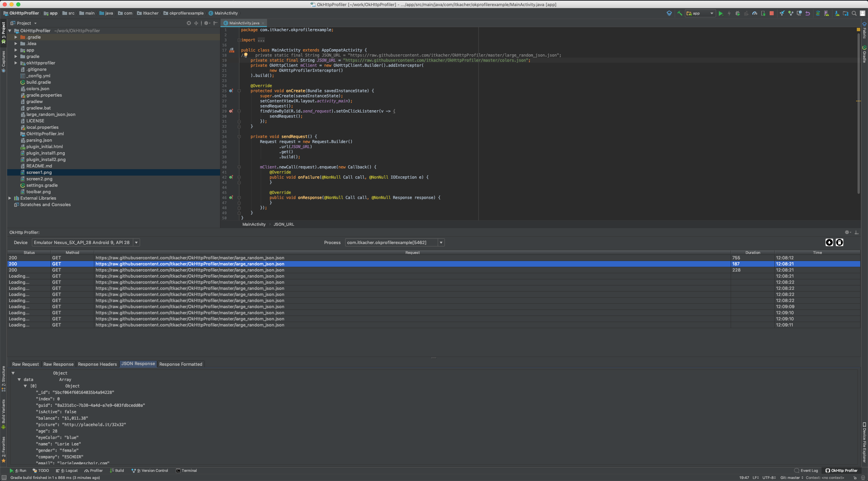Click the Debug app bug icon
The image size is (868, 481).
click(737, 14)
